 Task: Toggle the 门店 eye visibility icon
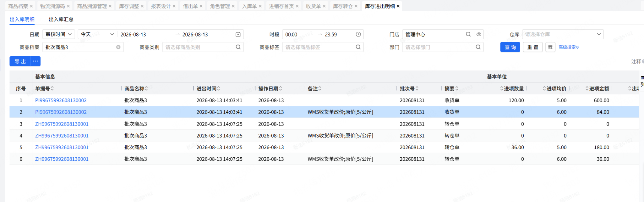pos(479,34)
